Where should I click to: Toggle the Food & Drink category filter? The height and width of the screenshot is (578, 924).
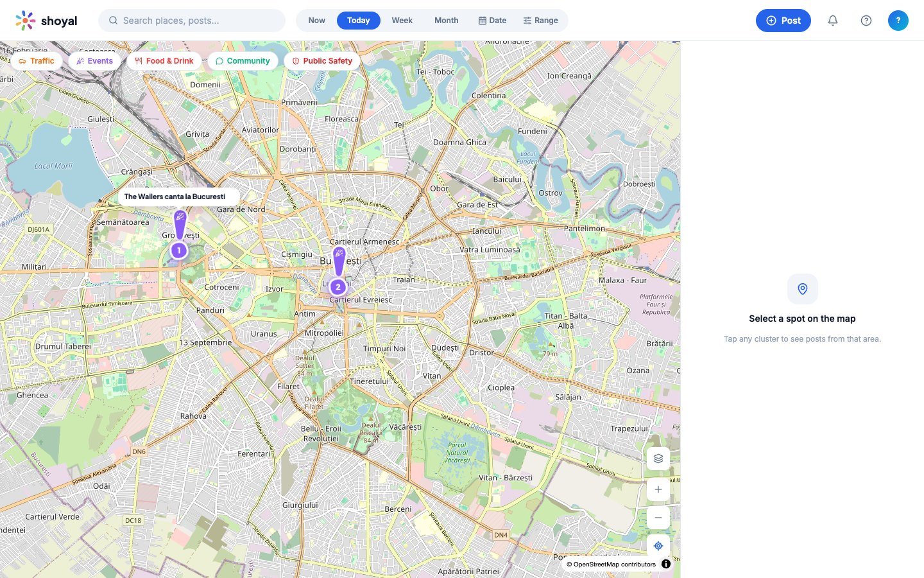point(164,61)
